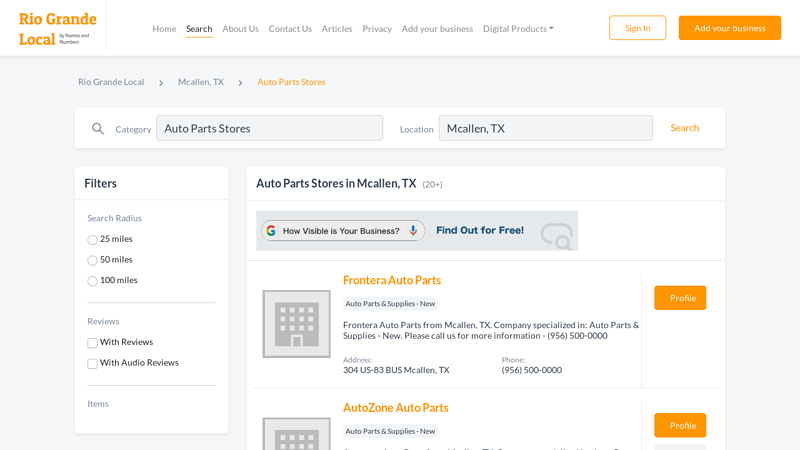Open the Privacy page
The height and width of the screenshot is (450, 800).
(377, 29)
